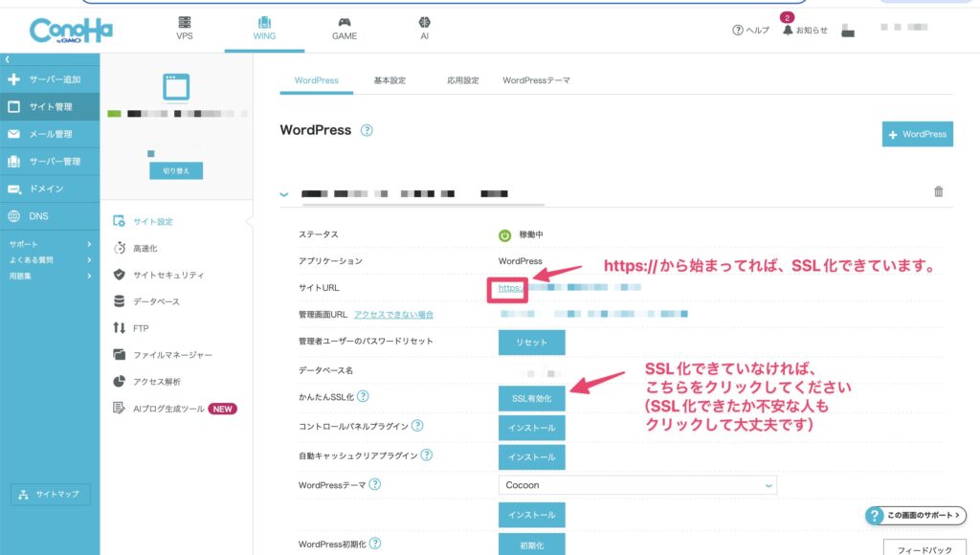Open サーバー管理 in the sidebar

click(x=50, y=162)
